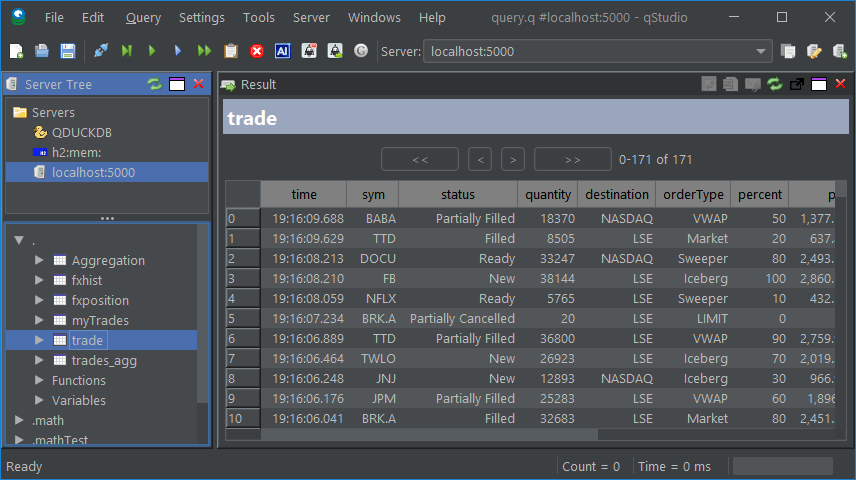Screen dimensions: 856x480
Task: Click the connect server plug icon
Action: [x=101, y=51]
